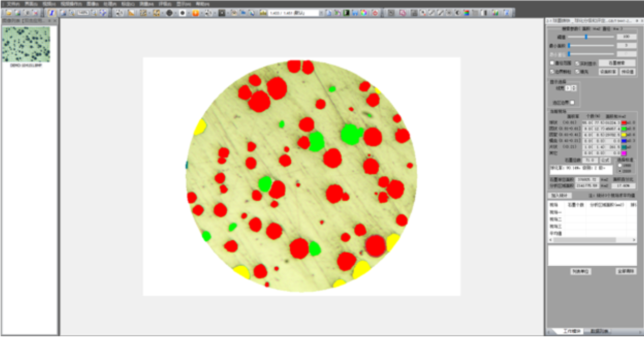The height and width of the screenshot is (338, 644).
Task: Click the black circle toolbar icon
Action: [x=169, y=12]
